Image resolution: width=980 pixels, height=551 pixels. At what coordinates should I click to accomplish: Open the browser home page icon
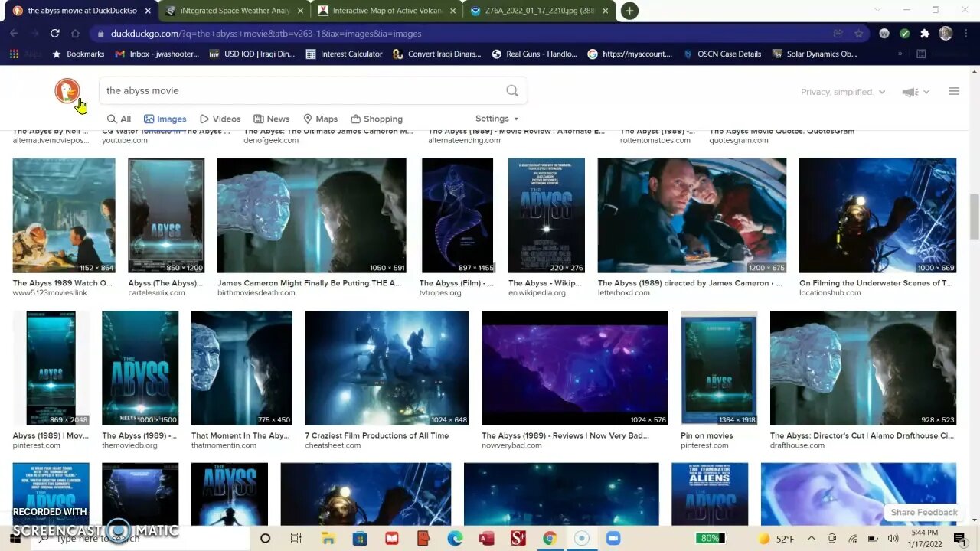point(75,34)
